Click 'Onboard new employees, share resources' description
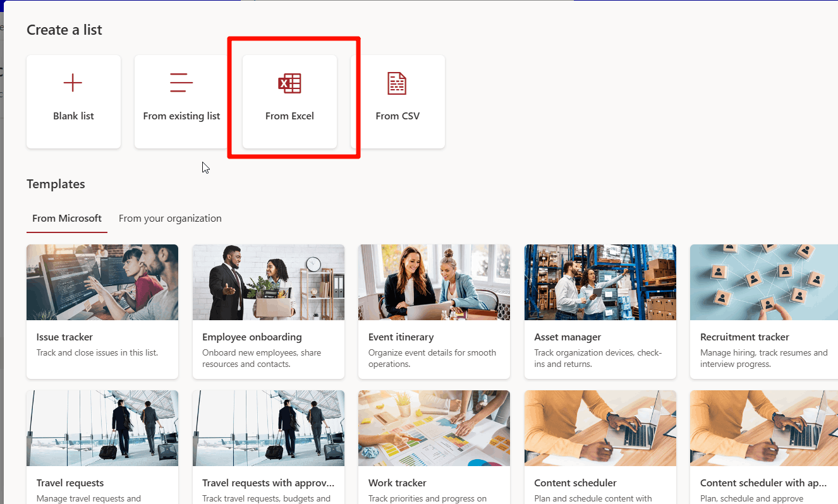This screenshot has height=504, width=838. click(262, 359)
